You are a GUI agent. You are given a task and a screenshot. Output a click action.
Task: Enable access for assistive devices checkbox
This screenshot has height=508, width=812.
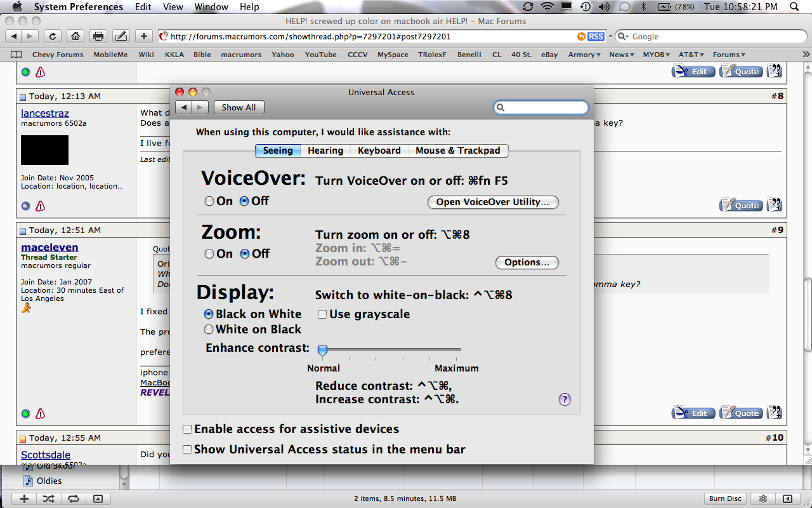[187, 429]
